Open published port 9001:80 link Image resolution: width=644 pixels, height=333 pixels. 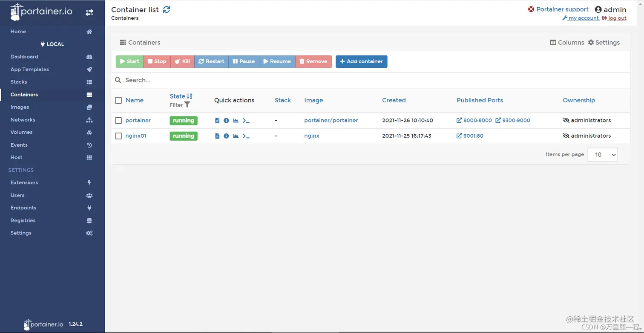[x=470, y=136]
